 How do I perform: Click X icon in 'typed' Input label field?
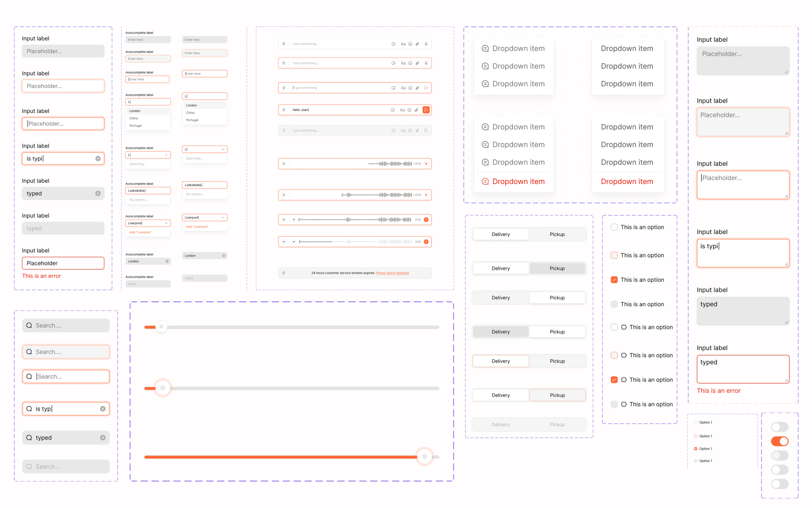[98, 194]
